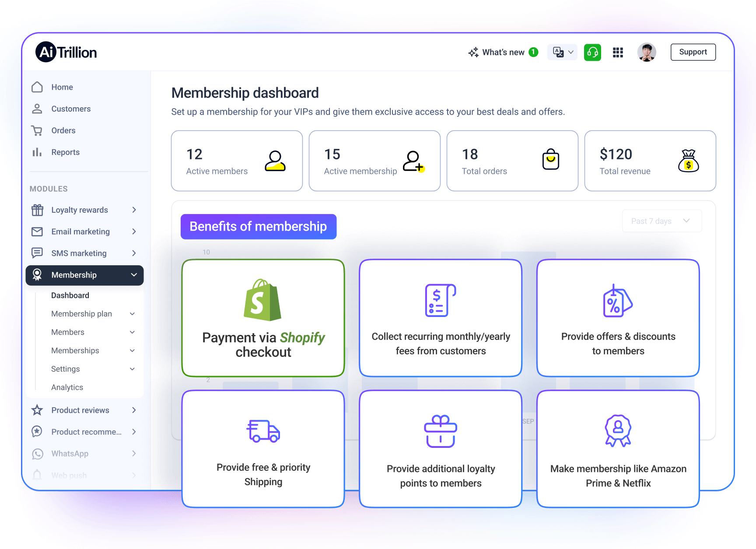The image size is (756, 549).
Task: Expand Settings submenu chevron
Action: 132,369
